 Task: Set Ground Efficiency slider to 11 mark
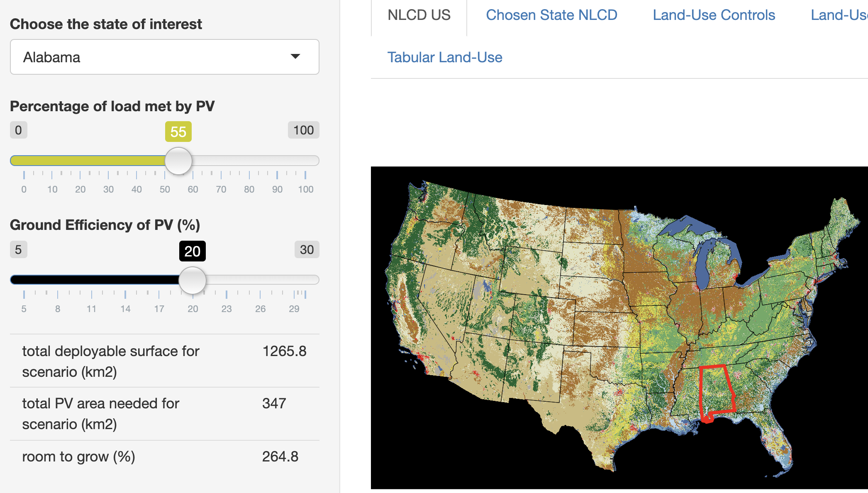click(91, 280)
